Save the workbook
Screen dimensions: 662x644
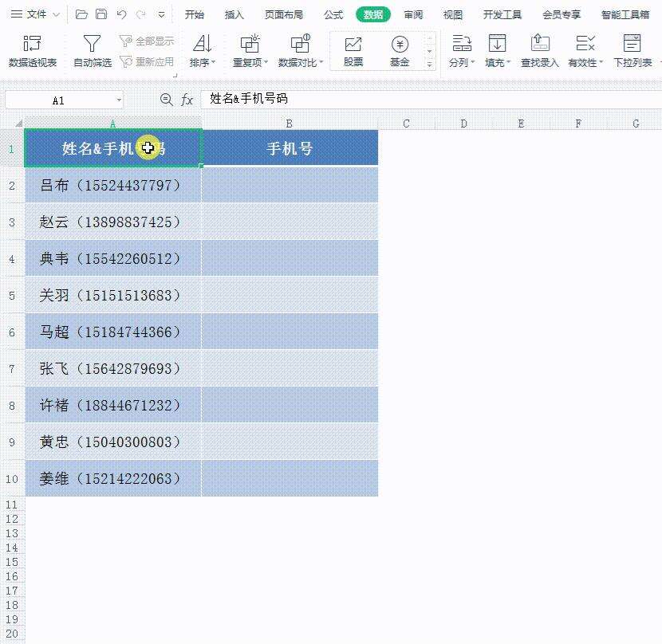101,14
